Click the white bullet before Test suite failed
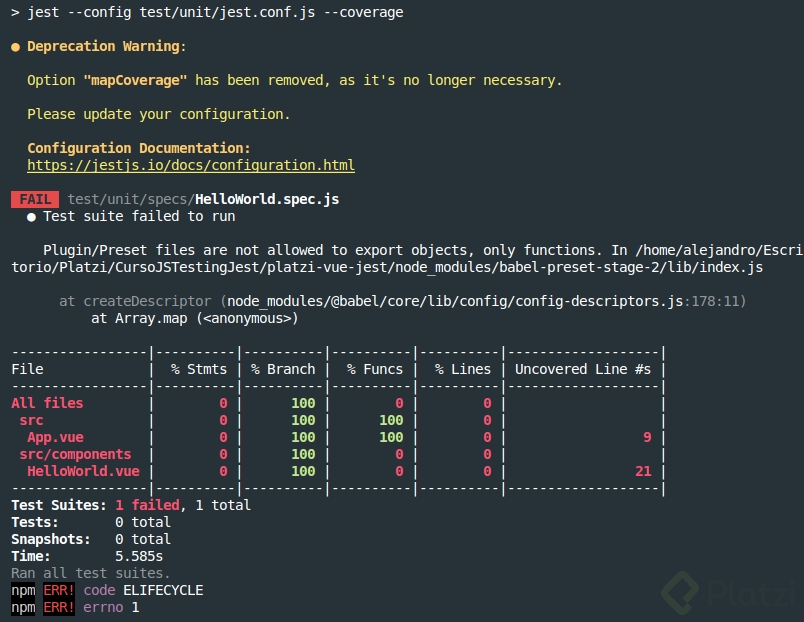 [x=32, y=216]
